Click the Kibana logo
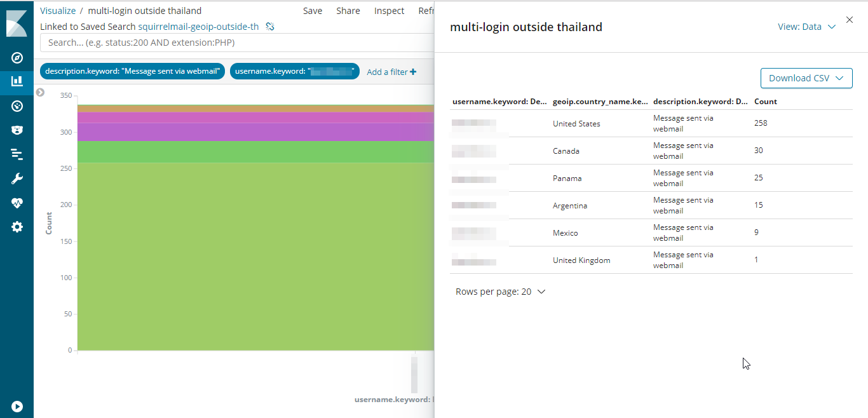 (17, 23)
